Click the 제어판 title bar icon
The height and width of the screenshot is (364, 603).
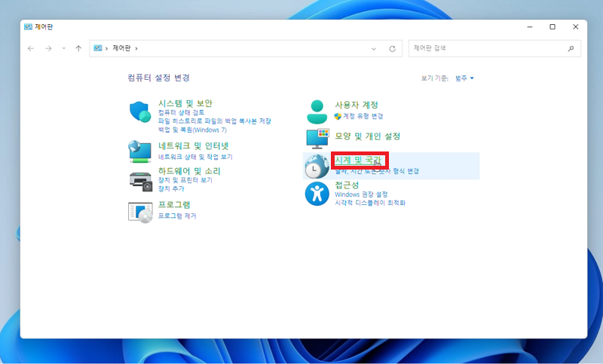28,27
